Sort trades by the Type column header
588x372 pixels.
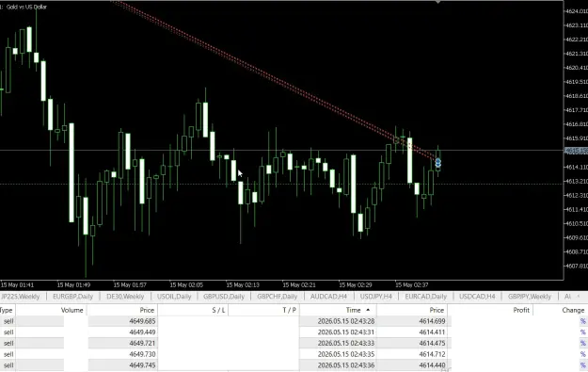click(7, 310)
